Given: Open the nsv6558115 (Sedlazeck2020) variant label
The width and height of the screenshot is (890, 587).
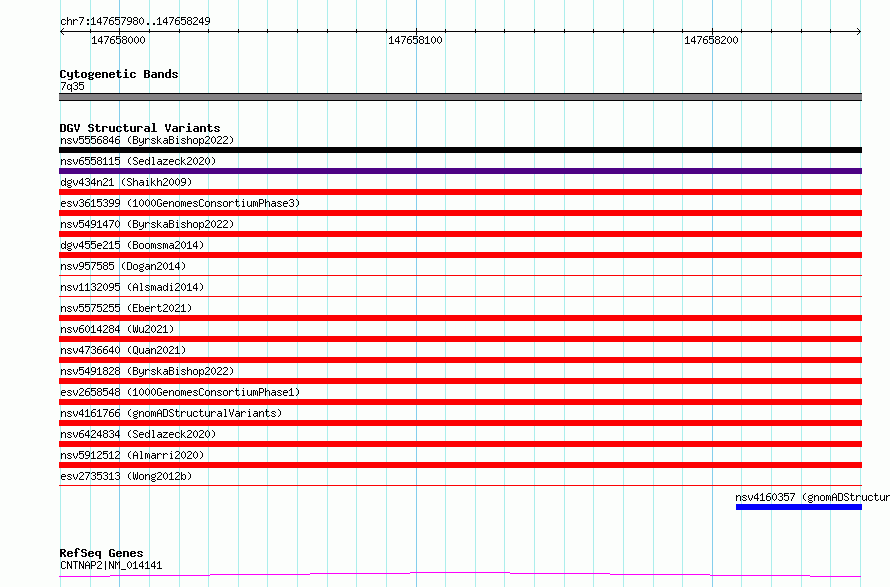Looking at the screenshot, I should coord(138,161).
